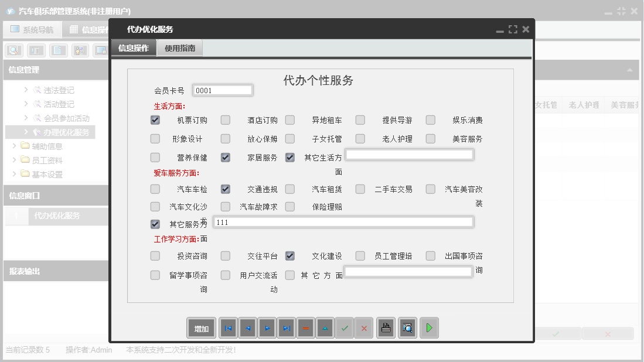Click the 会员卡号 input showing 0001

coord(223,90)
